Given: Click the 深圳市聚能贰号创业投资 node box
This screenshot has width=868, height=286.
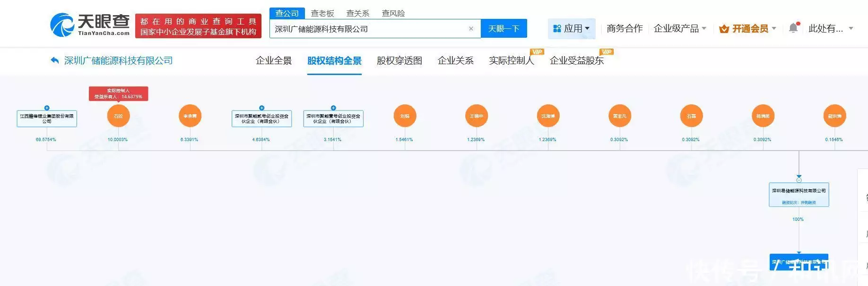Looking at the screenshot, I should tap(261, 118).
